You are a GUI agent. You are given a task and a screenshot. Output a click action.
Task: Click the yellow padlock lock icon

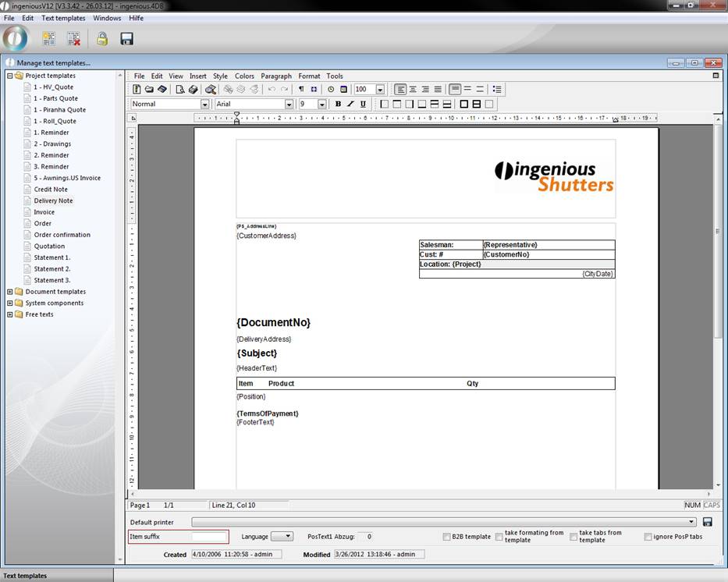click(x=102, y=38)
